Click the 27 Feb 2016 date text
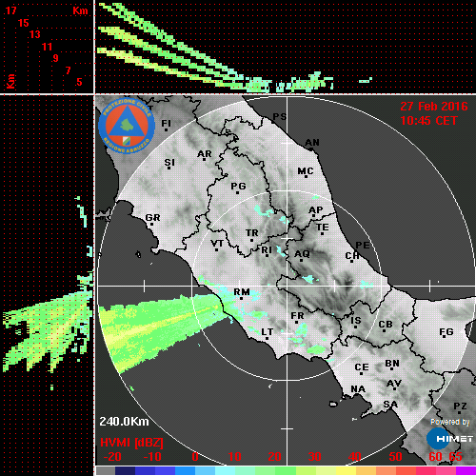Screen dimensions: 476x476 pos(434,107)
